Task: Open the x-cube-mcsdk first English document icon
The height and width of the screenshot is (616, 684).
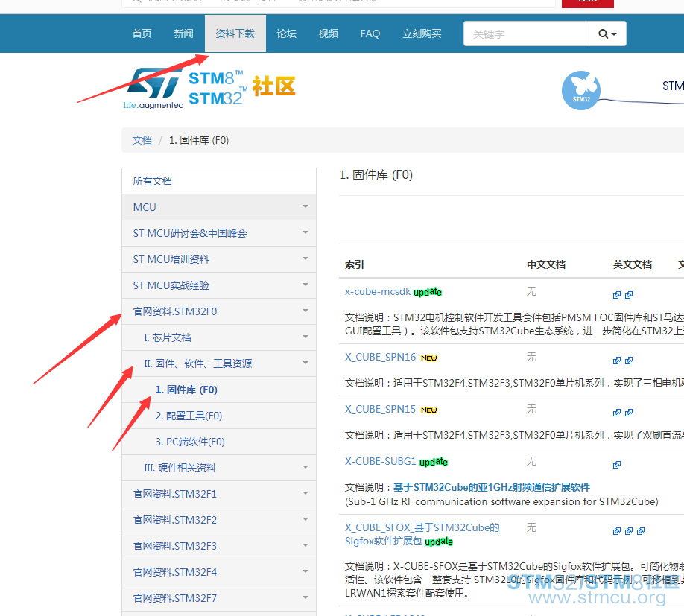Action: (616, 295)
